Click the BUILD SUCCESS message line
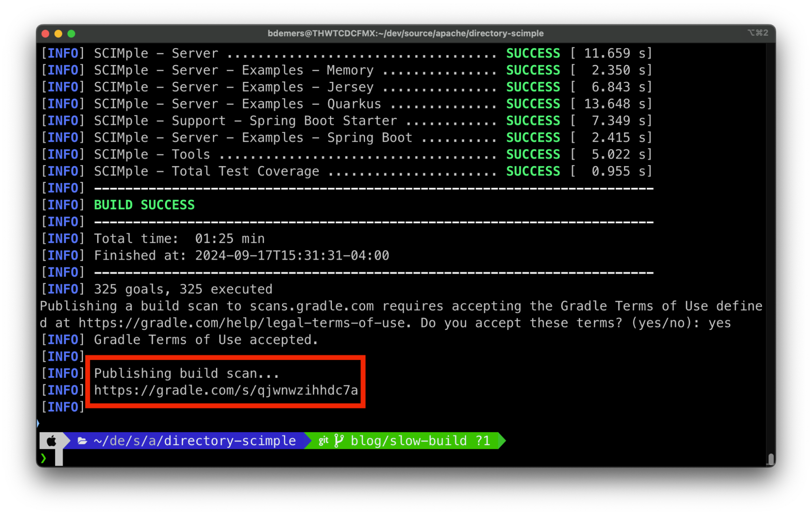812x515 pixels. [x=144, y=205]
